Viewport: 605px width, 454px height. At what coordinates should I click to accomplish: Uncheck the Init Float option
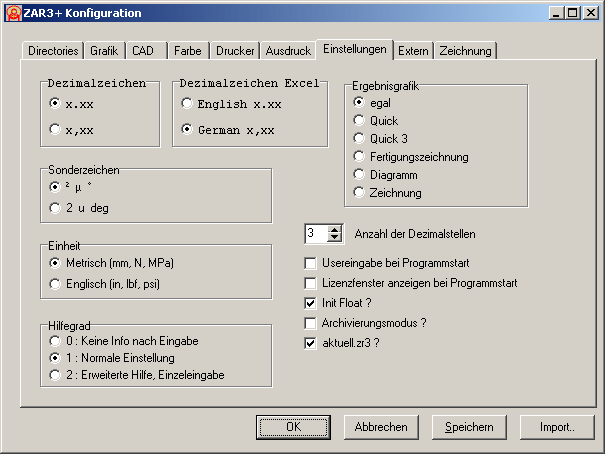click(310, 303)
